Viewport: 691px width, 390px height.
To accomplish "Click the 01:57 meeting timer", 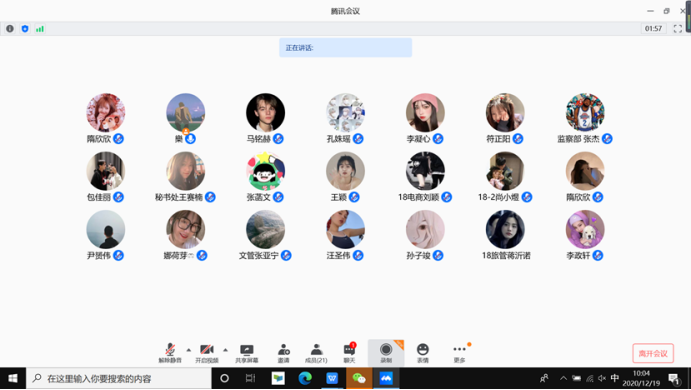I will click(653, 29).
